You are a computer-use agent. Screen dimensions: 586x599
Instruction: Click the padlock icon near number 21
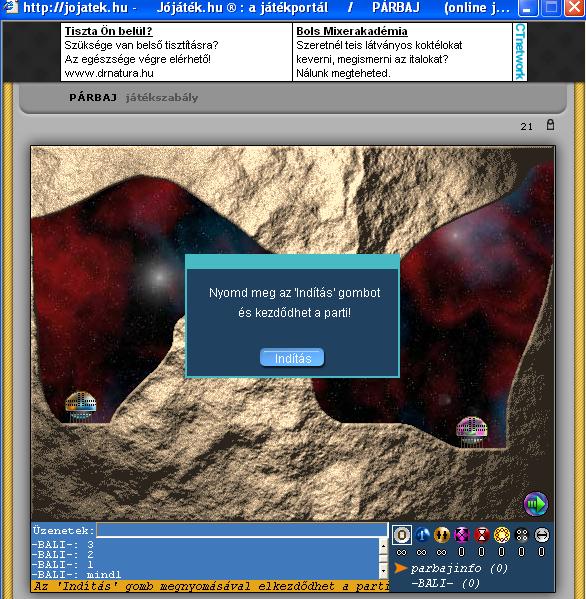pos(550,125)
